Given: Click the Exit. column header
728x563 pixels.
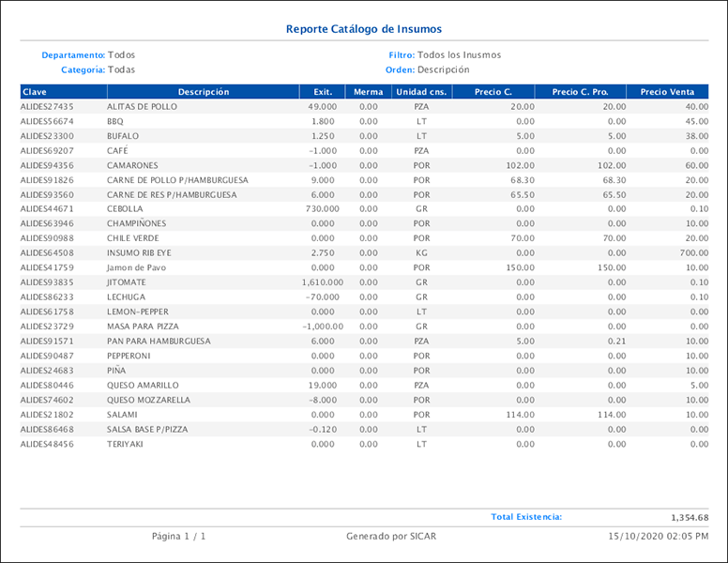Looking at the screenshot, I should (322, 92).
